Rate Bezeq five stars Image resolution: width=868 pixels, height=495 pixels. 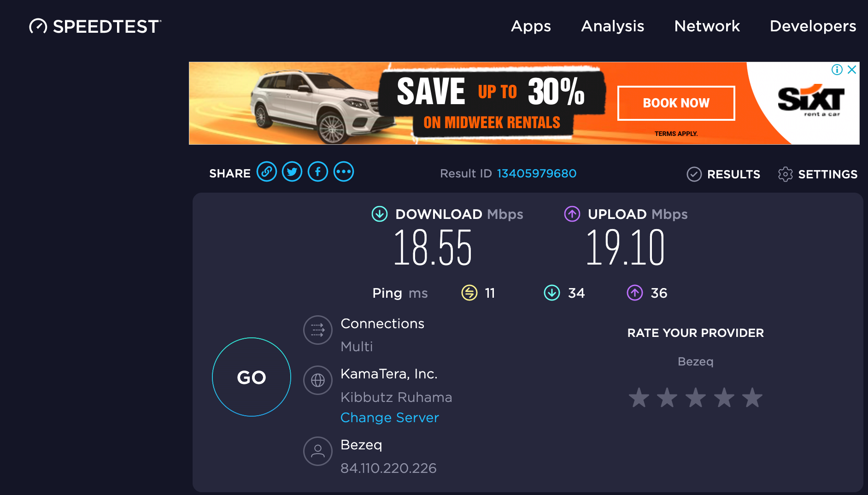pyautogui.click(x=753, y=397)
